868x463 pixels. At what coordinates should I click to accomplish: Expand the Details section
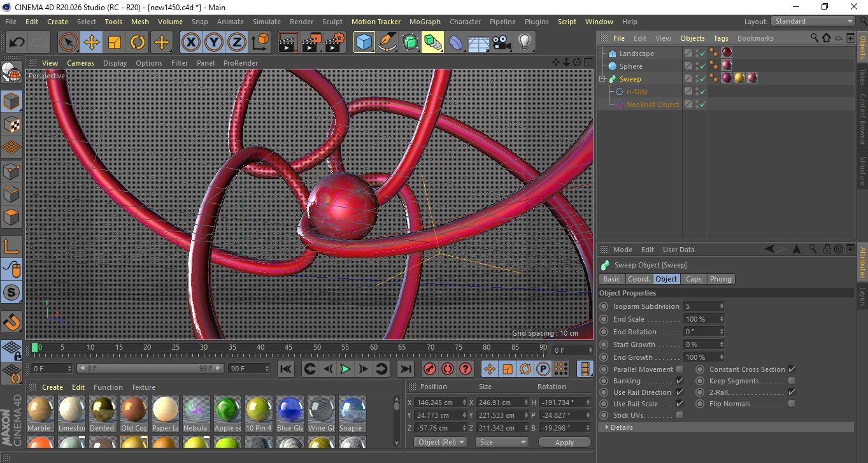621,427
